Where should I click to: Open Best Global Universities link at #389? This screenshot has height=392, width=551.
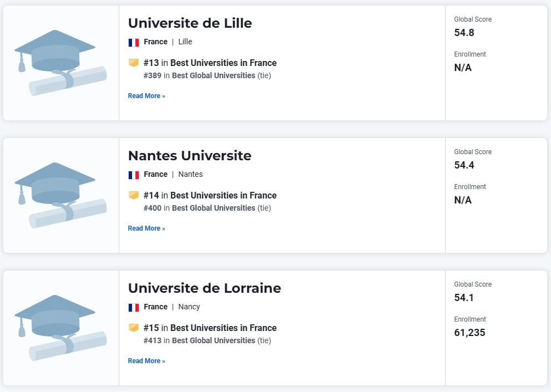click(214, 75)
